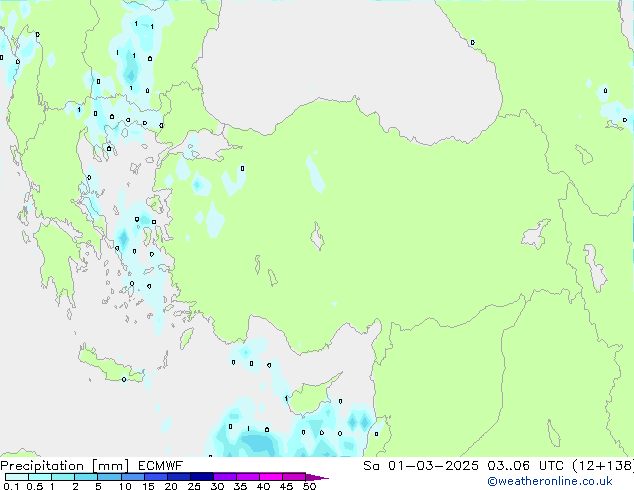Pick the 30–35 mm purple legend swatch
This screenshot has height=490, width=634.
[x=224, y=477]
